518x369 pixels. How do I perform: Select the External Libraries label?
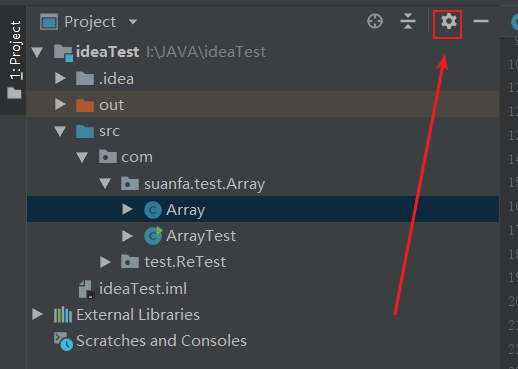click(138, 315)
